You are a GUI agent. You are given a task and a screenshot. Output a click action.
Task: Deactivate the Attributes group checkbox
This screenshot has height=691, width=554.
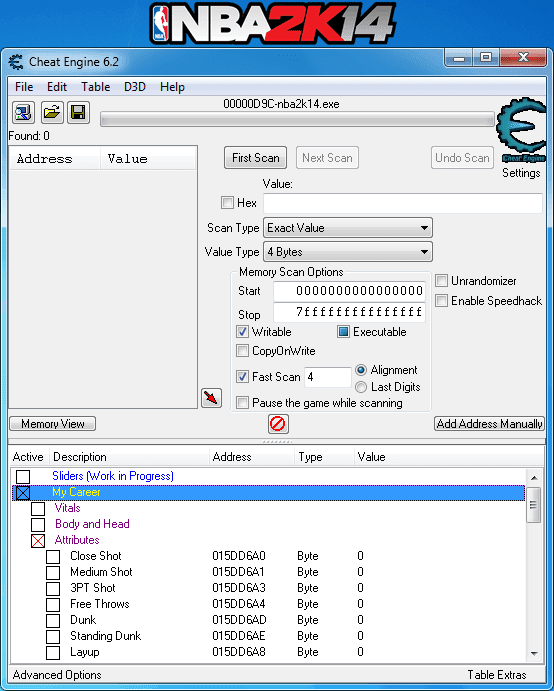(x=38, y=541)
